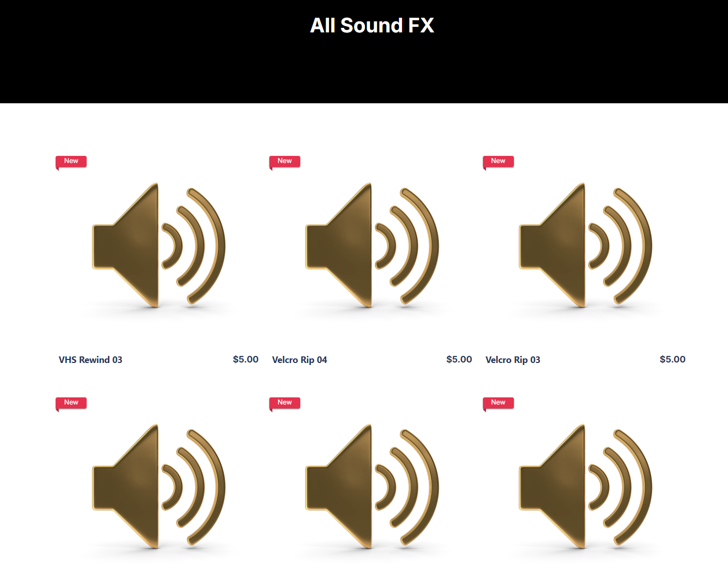Click the New badge on the bottom-right product

click(x=498, y=402)
